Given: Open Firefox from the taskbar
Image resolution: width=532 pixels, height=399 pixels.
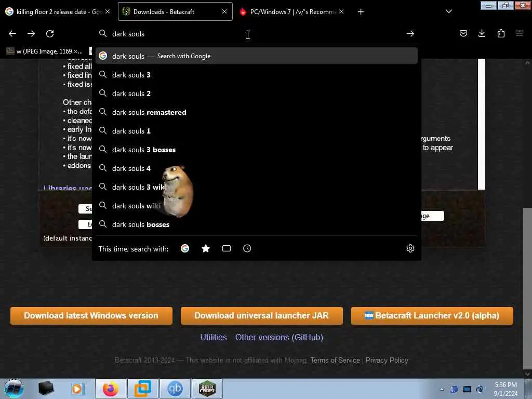Looking at the screenshot, I should (x=110, y=389).
